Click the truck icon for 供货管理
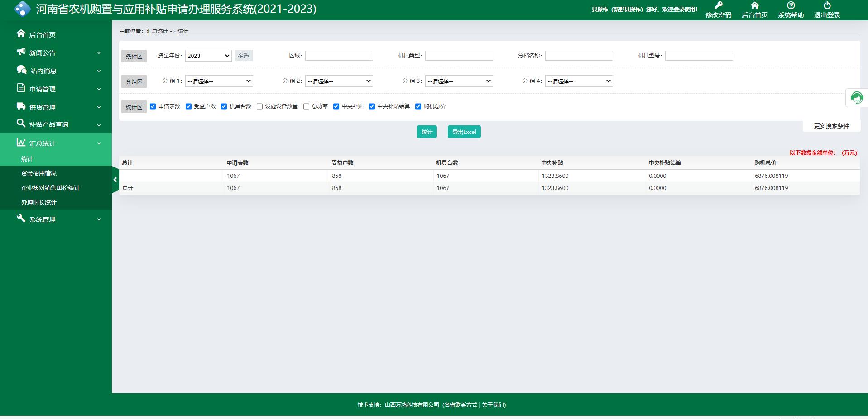This screenshot has height=419, width=868. coord(21,106)
